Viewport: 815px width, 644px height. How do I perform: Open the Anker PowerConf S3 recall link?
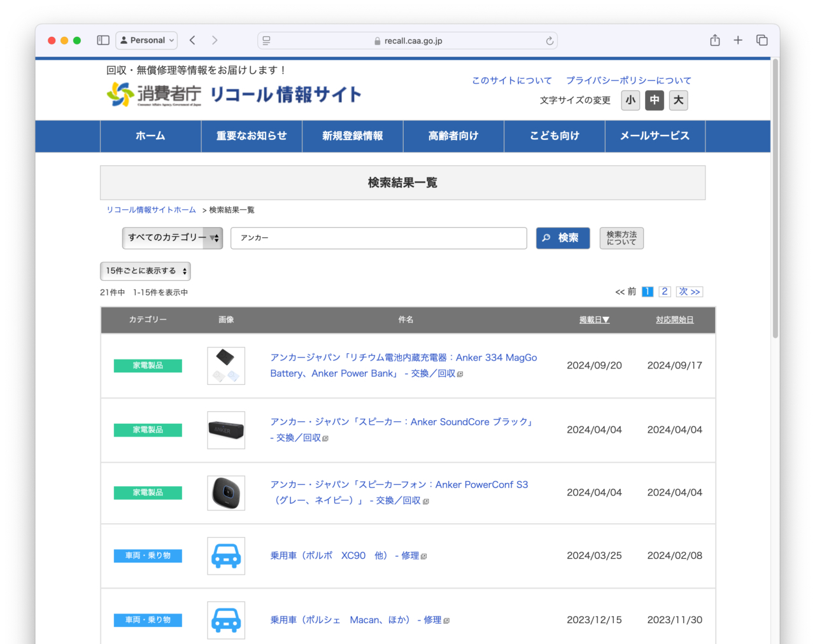click(x=399, y=493)
